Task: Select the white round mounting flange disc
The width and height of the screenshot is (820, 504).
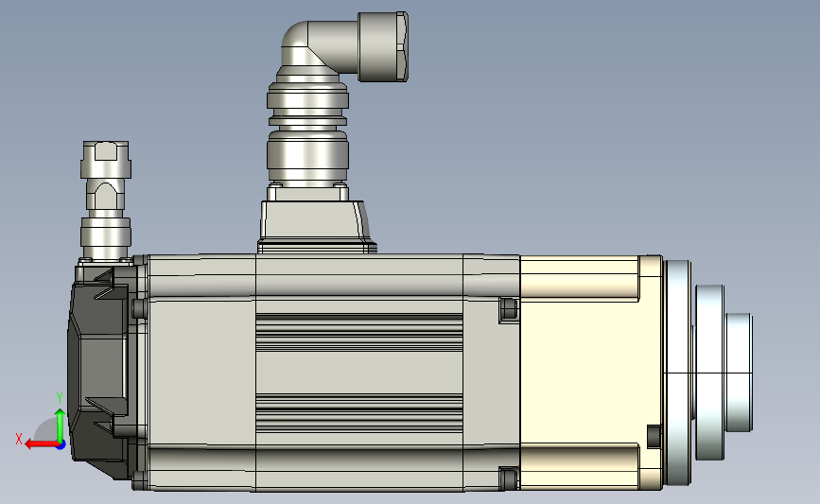Action: (678, 373)
